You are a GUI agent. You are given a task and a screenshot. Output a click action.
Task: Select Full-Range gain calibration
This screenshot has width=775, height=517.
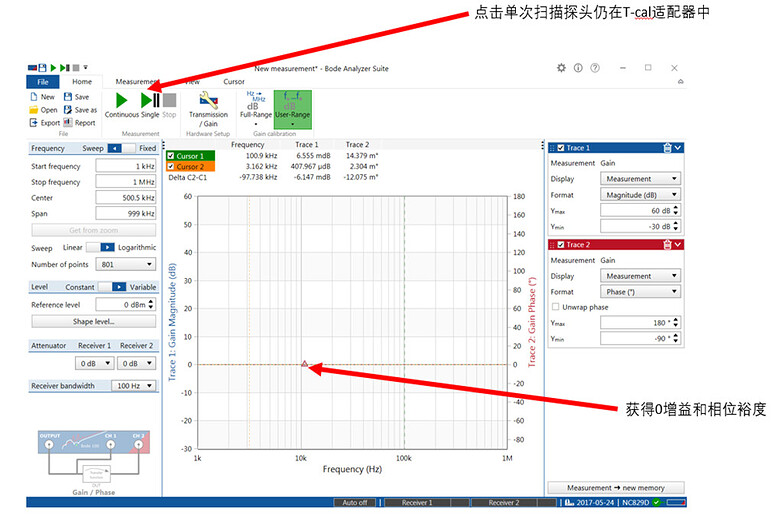254,104
